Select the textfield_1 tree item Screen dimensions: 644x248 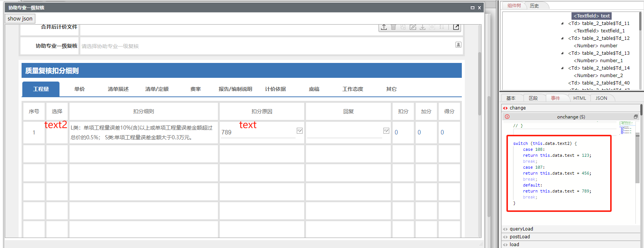coord(599,31)
